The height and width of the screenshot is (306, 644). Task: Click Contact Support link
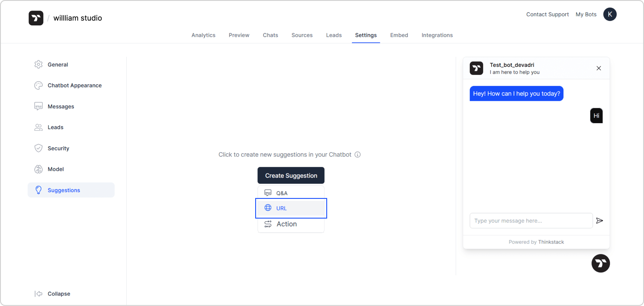pyautogui.click(x=547, y=14)
